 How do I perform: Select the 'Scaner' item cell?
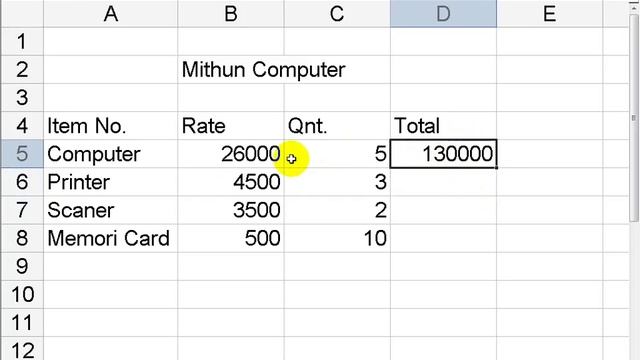coord(111,210)
